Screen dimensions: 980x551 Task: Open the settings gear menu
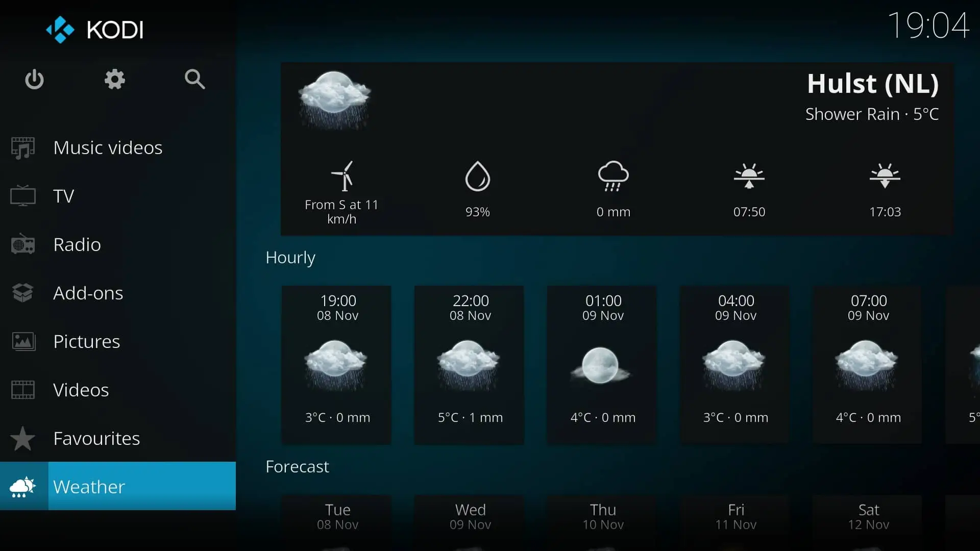point(114,80)
